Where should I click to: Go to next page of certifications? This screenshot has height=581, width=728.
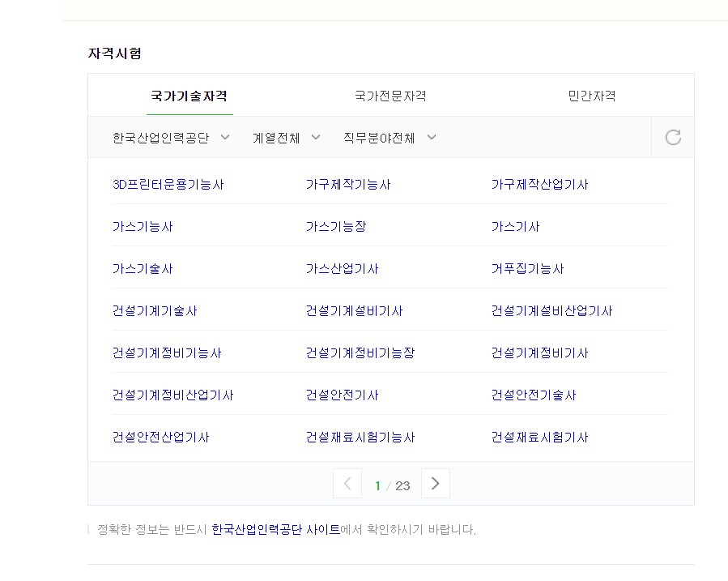click(x=435, y=484)
